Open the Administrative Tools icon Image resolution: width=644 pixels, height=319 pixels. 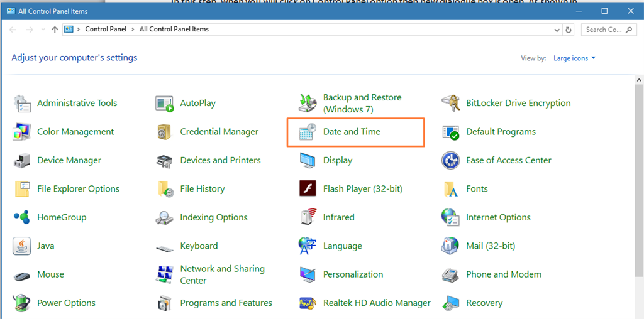point(22,104)
